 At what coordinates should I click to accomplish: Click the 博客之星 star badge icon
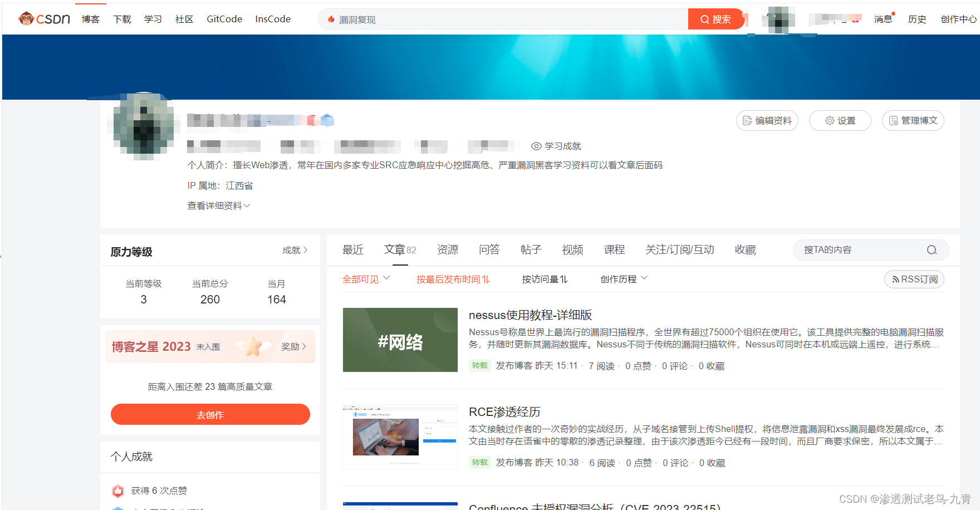point(252,346)
